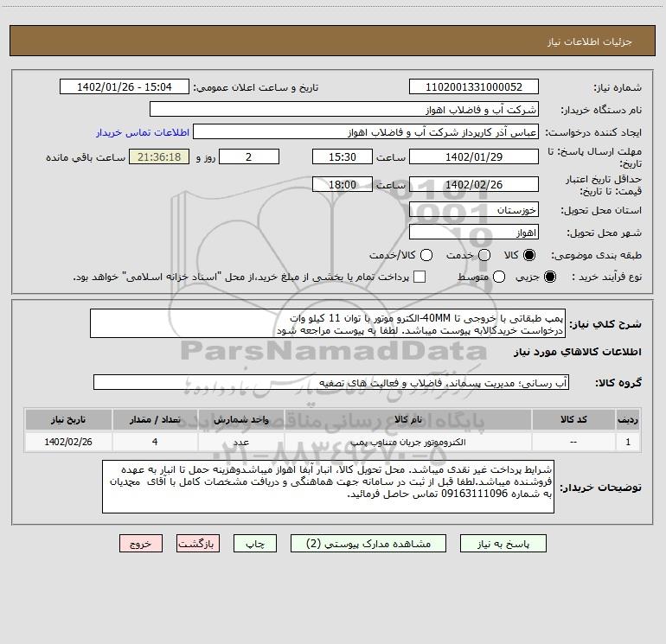Select the جزیی purchase type radio
This screenshot has width=666, height=644.
(550, 277)
